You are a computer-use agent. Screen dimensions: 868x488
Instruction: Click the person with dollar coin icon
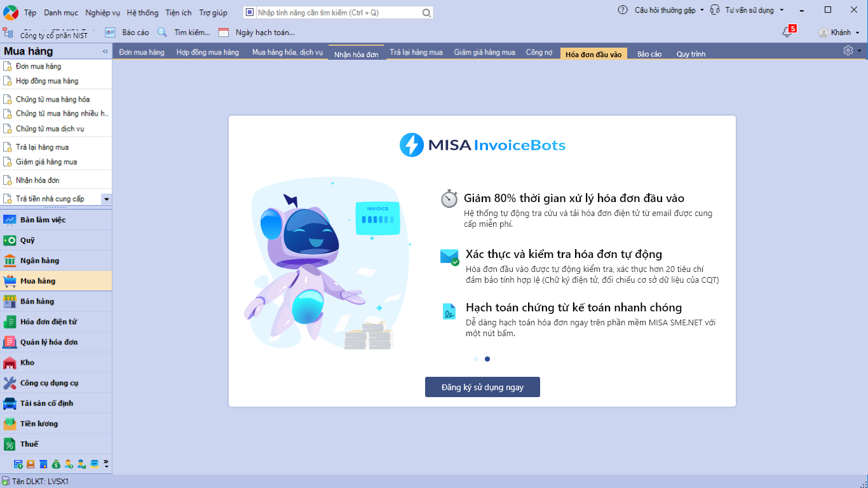pos(69,464)
